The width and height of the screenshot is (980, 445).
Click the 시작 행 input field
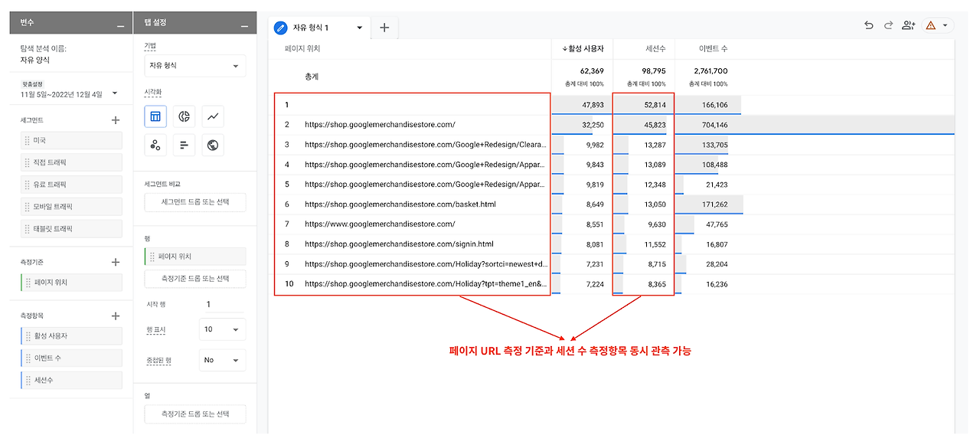tap(222, 304)
